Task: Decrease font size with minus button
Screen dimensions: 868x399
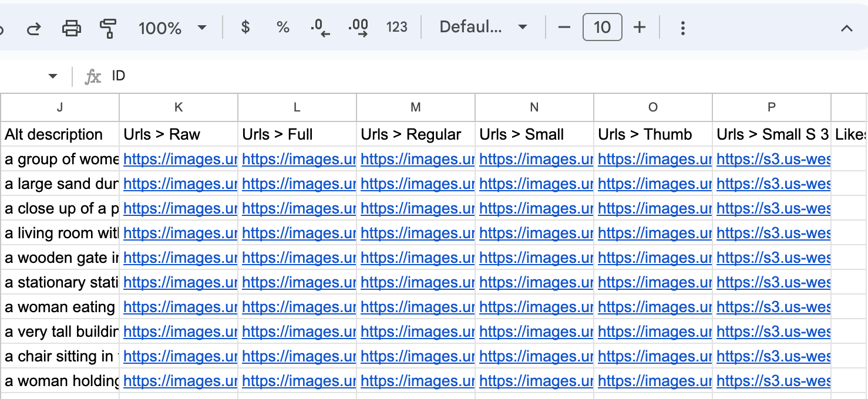Action: point(564,27)
